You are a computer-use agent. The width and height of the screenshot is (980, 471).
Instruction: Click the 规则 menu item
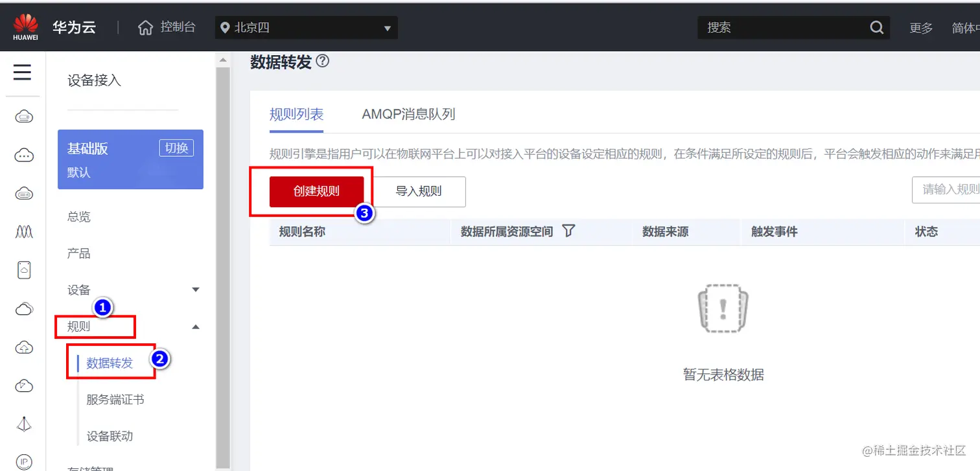point(79,327)
